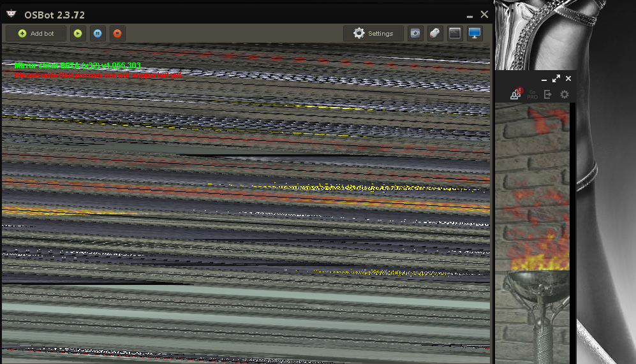Click the torch artwork thumbnail in side panel
This screenshot has height=364, width=636.
pos(532,233)
